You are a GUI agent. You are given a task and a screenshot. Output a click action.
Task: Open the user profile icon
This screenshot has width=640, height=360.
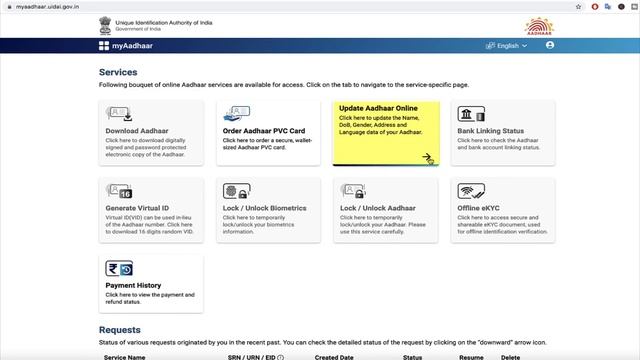(x=550, y=45)
